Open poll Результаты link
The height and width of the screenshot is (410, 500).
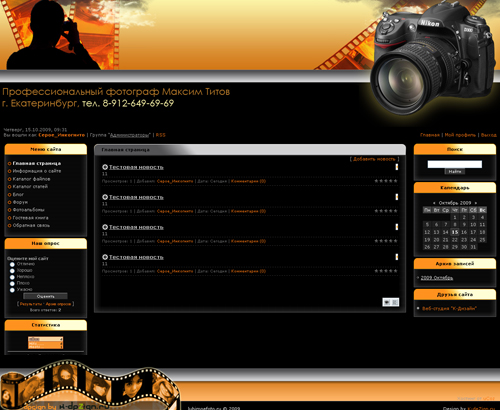click(x=31, y=304)
